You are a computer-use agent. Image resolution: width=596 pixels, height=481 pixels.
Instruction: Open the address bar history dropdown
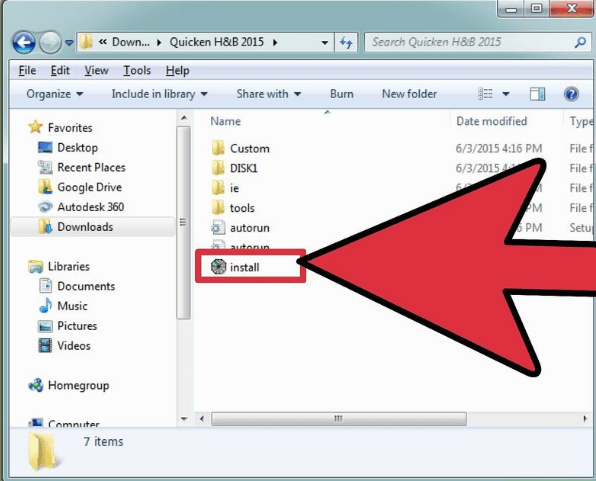pos(325,43)
